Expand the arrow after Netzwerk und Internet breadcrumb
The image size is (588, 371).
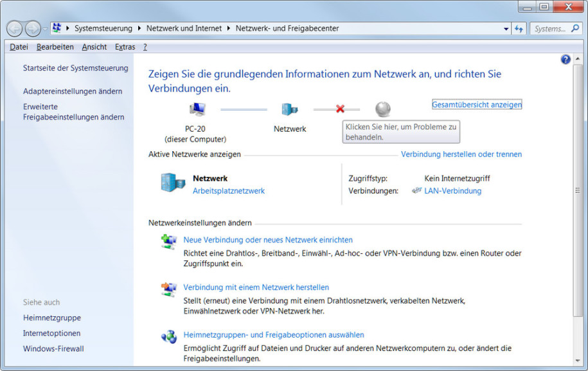pyautogui.click(x=228, y=28)
